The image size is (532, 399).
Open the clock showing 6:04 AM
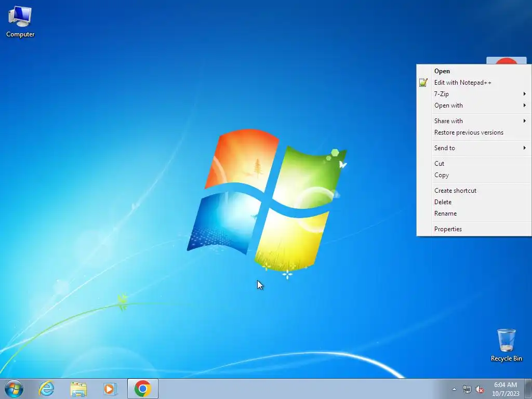(x=506, y=389)
